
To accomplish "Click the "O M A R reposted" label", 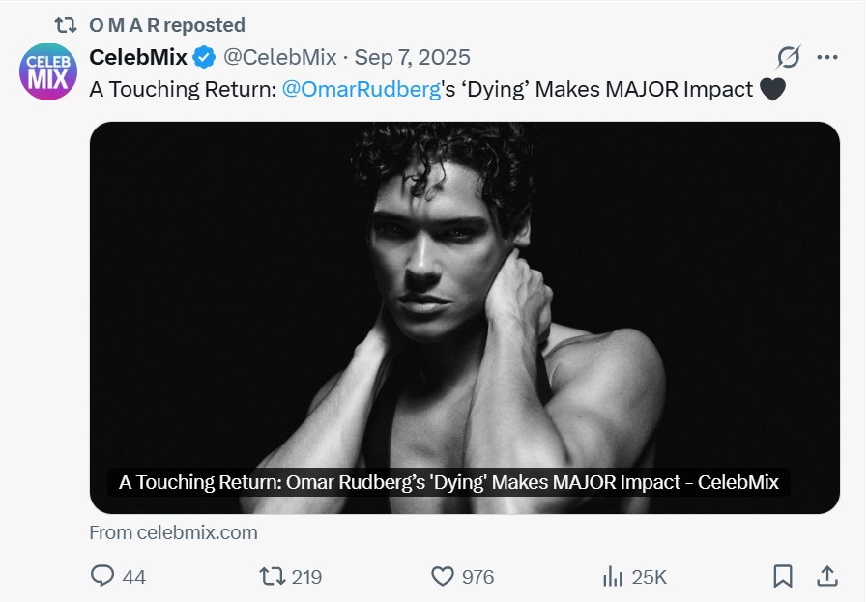I will coord(167,25).
